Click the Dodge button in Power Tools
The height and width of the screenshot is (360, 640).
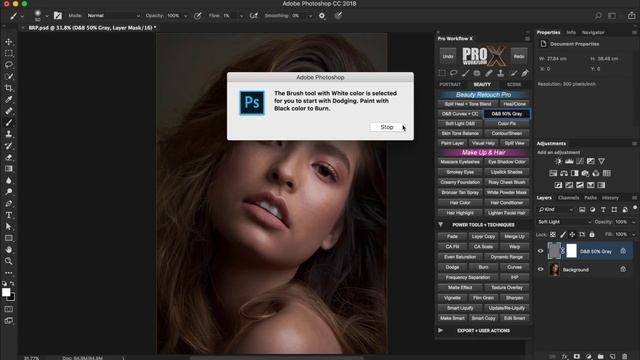coord(452,267)
